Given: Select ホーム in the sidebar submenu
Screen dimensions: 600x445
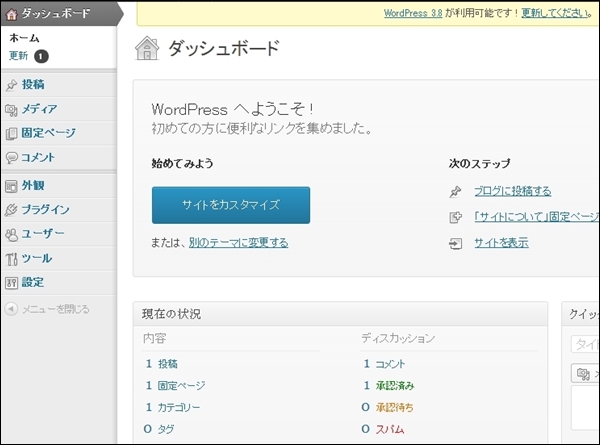Looking at the screenshot, I should click(x=24, y=38).
